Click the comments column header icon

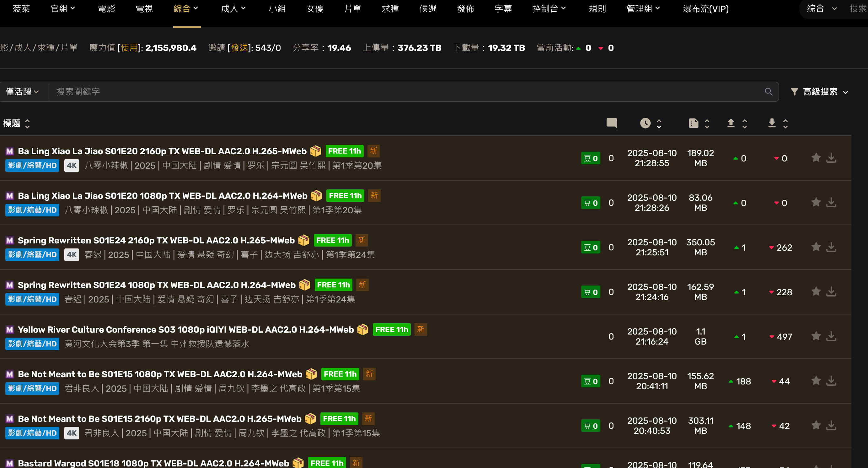[612, 123]
